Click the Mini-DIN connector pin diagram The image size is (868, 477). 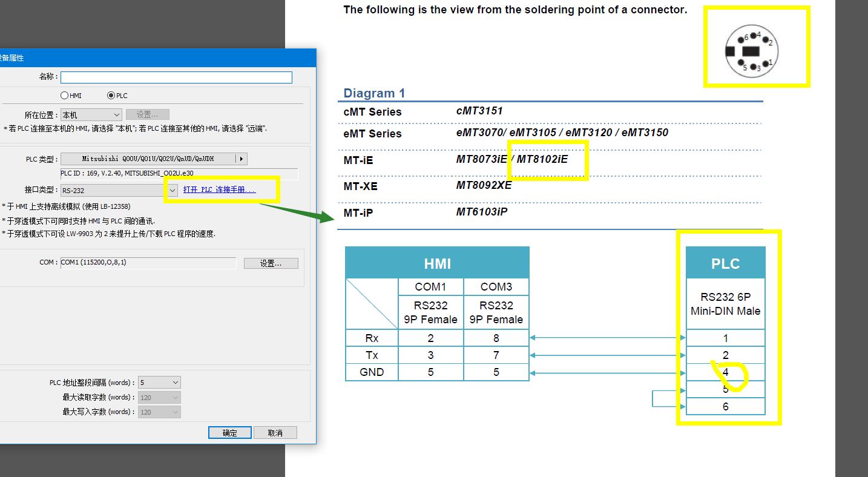(x=752, y=52)
